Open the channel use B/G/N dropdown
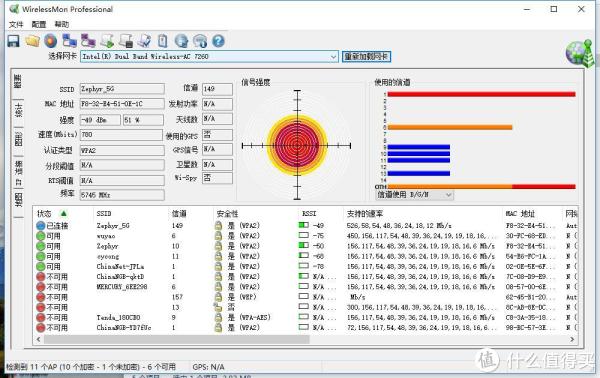Viewport: 600px width, 378px height. tap(414, 195)
